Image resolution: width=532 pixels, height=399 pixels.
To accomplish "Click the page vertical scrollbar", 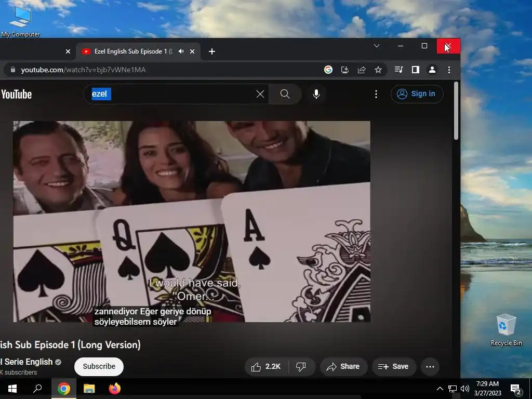I will (456, 111).
